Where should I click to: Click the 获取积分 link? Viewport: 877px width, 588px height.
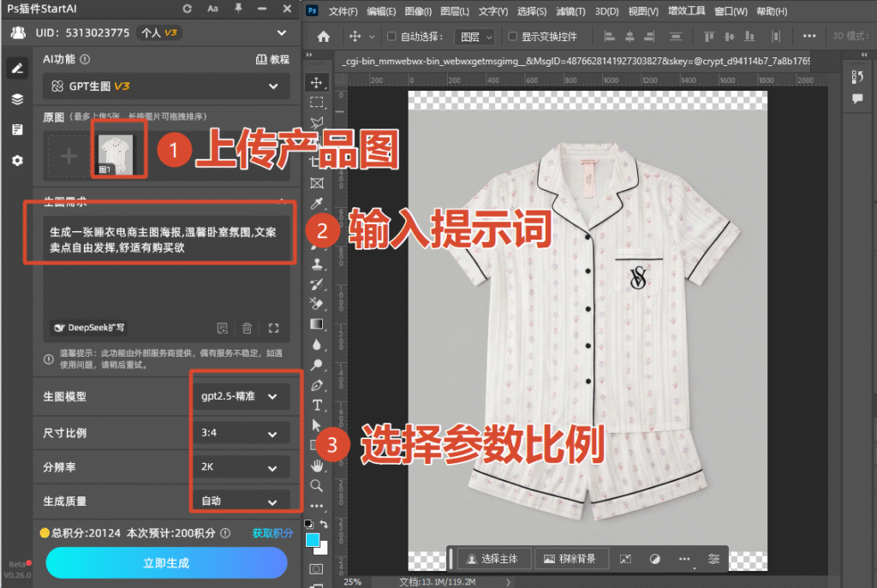point(272,533)
